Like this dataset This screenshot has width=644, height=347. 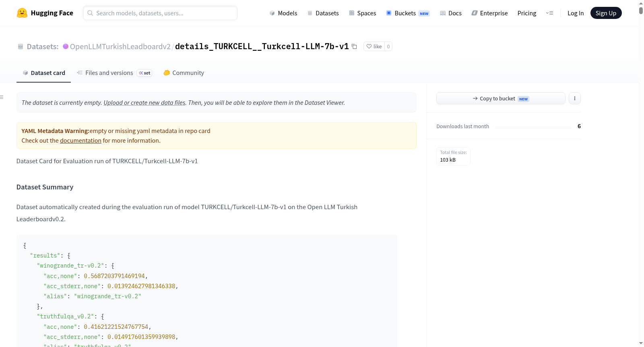coord(374,46)
